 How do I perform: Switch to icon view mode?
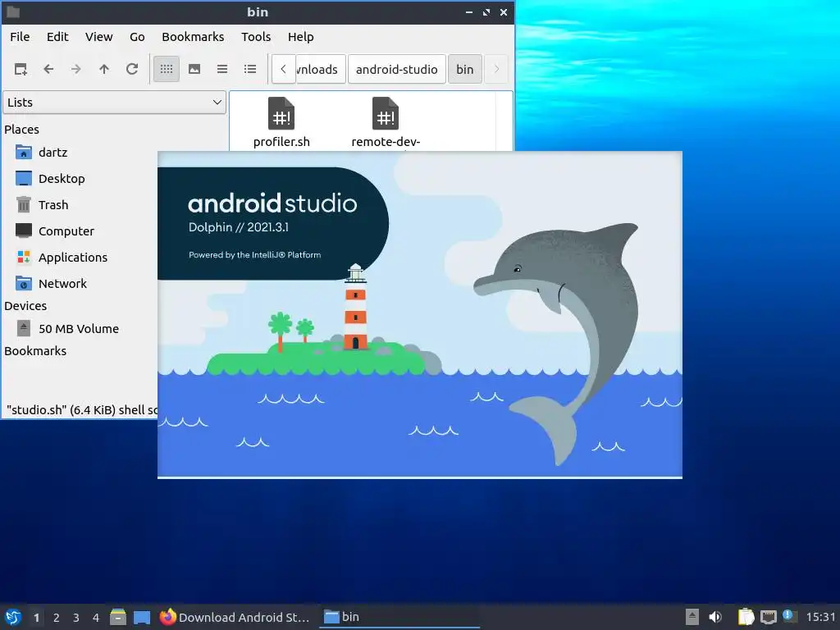point(167,69)
